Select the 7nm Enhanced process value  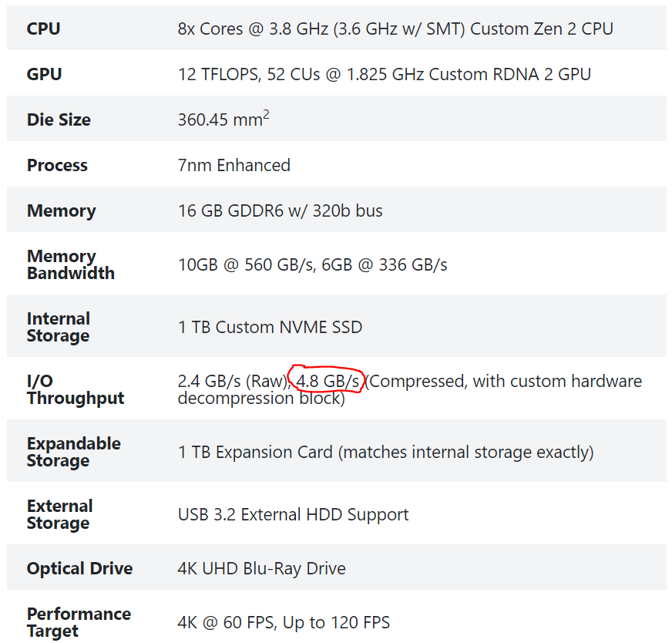(x=234, y=166)
